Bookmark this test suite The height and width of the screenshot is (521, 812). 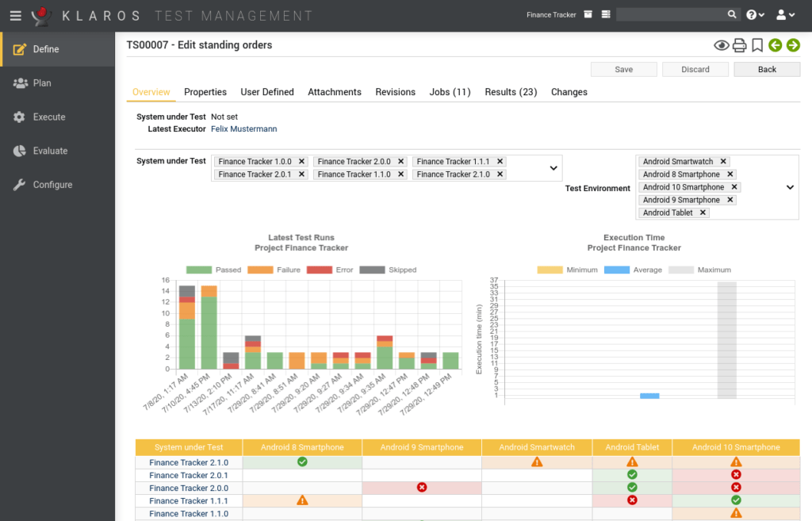(756, 45)
